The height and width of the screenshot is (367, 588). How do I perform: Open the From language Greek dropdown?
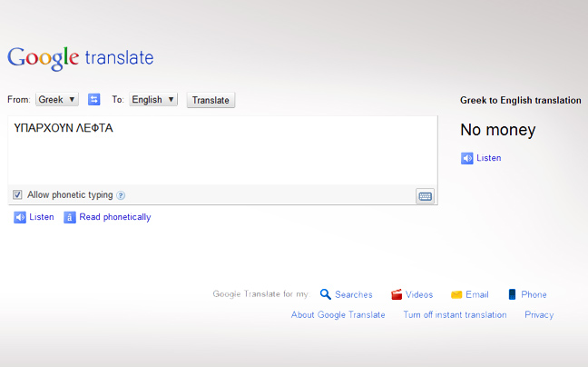tap(57, 100)
